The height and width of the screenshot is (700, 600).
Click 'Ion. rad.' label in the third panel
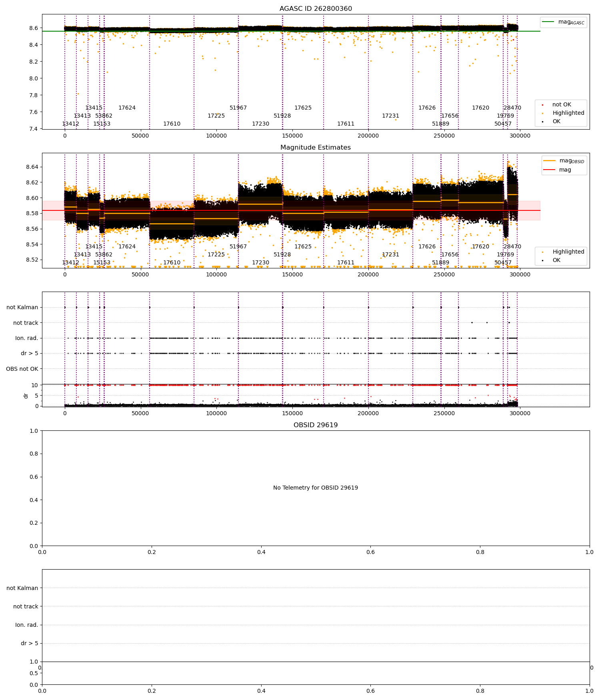point(27,338)
